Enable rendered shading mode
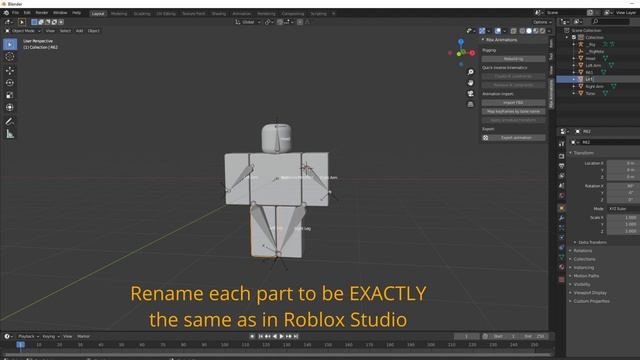 click(x=542, y=31)
